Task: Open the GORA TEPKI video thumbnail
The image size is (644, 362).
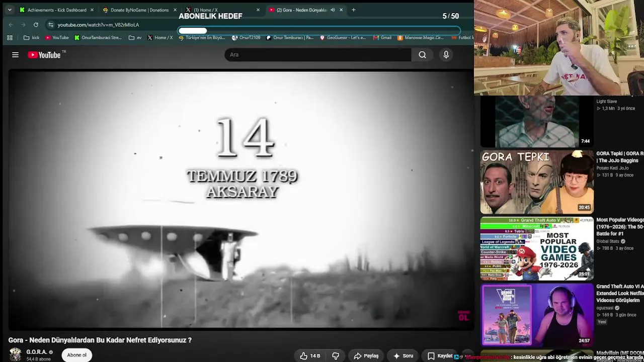Action: (x=537, y=182)
